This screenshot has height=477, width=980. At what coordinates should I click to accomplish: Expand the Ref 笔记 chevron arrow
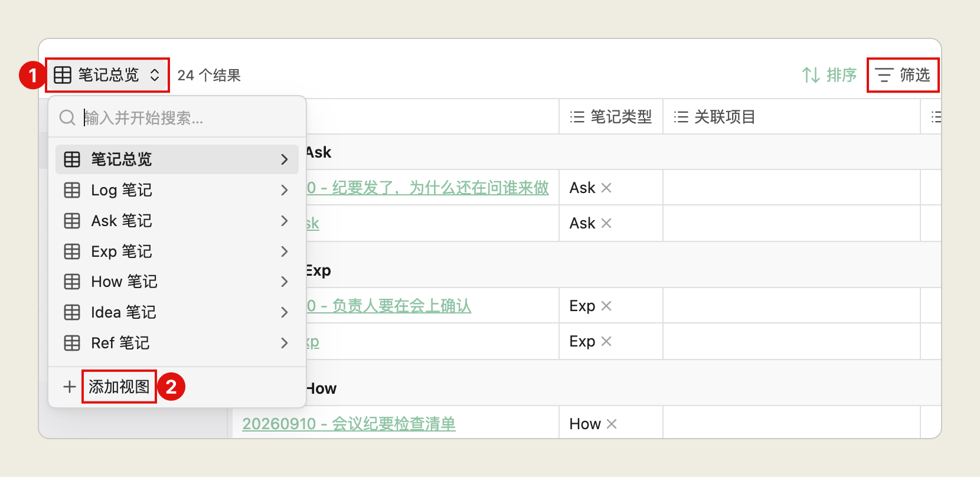click(x=285, y=343)
